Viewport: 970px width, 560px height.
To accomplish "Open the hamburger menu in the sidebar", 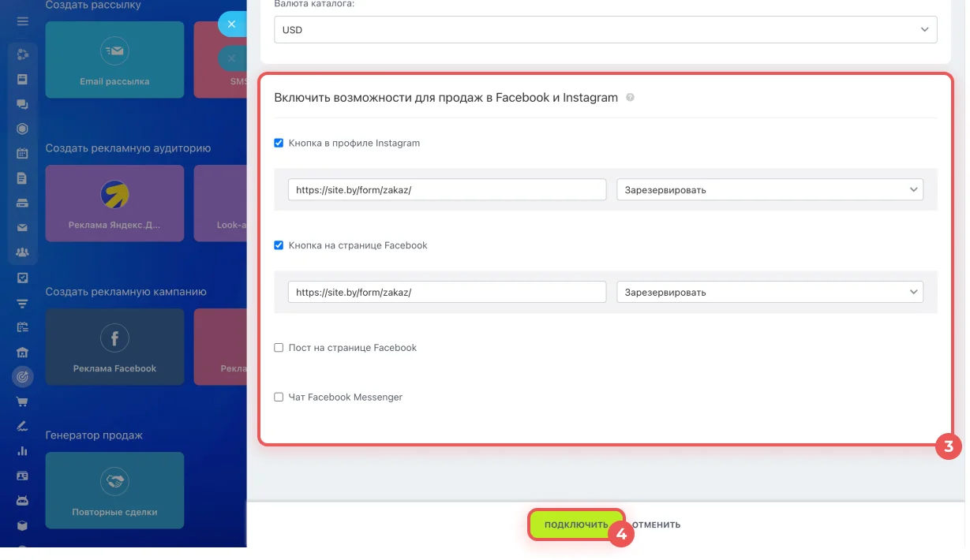I will click(22, 21).
